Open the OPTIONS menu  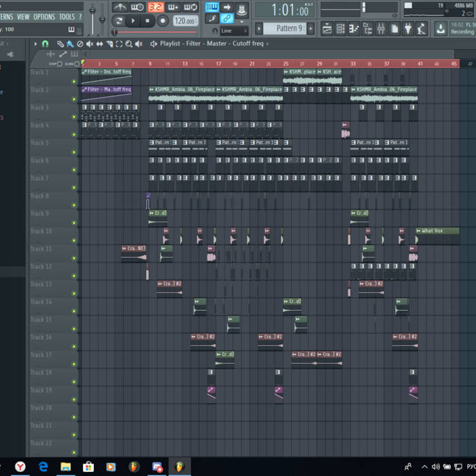point(44,16)
